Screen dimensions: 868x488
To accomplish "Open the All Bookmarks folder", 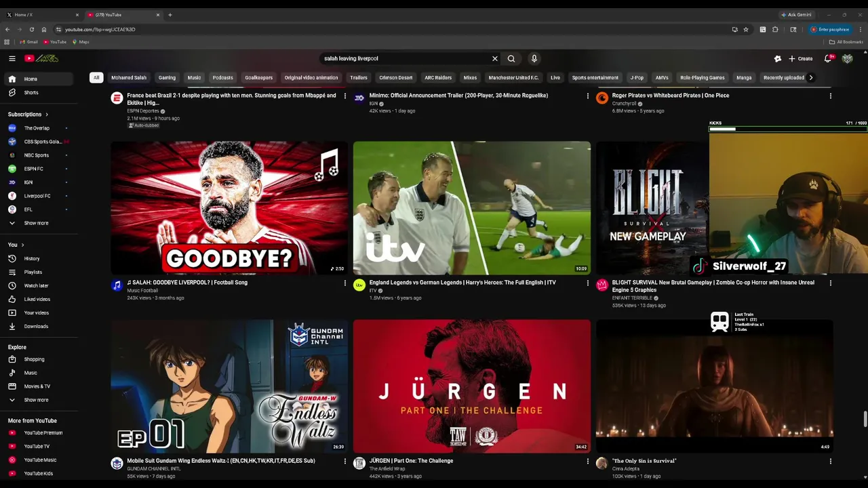I will click(x=846, y=42).
